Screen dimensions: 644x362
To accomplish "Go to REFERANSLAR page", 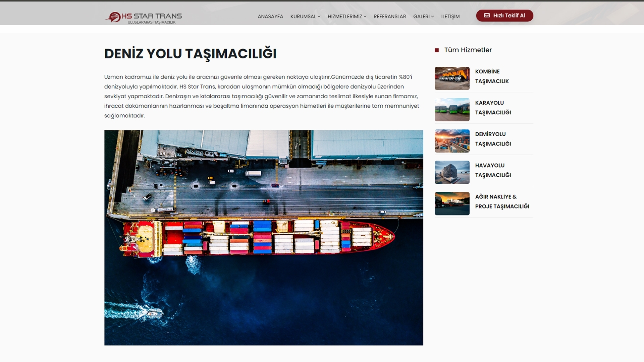I will coord(390,16).
